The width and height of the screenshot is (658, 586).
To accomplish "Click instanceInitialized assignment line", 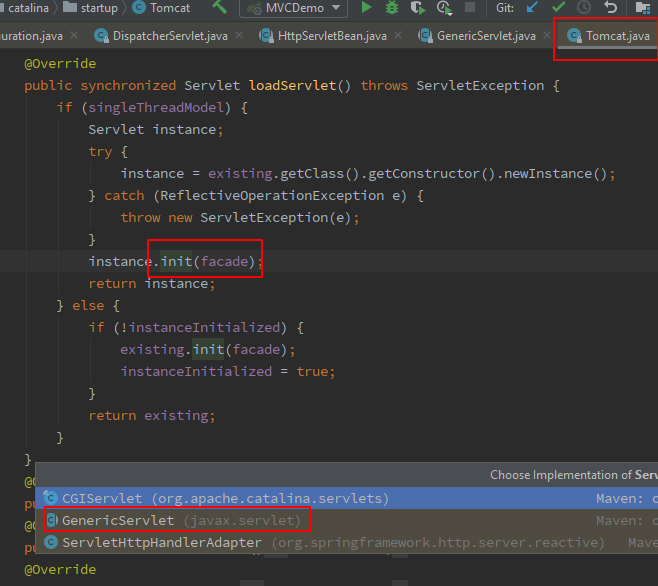I will [228, 371].
